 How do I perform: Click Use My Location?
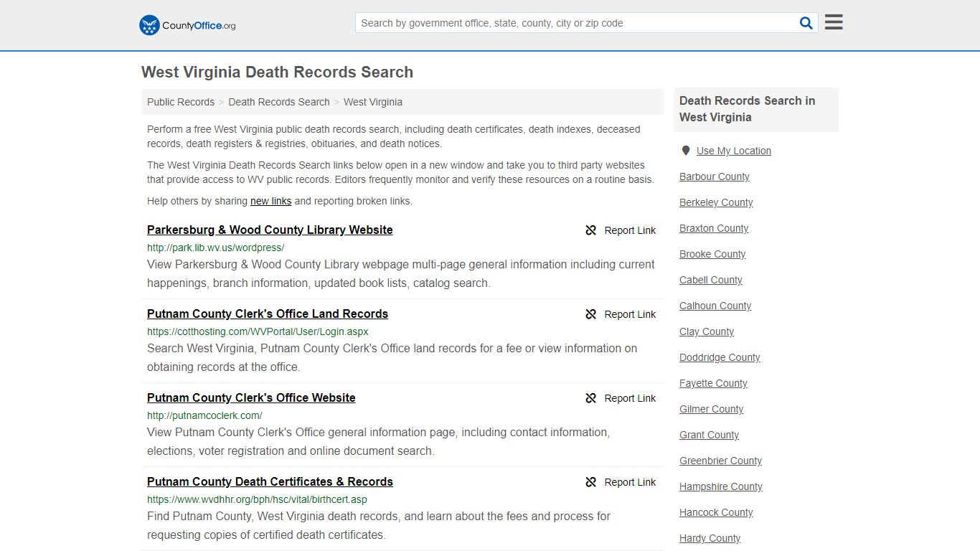coord(734,151)
